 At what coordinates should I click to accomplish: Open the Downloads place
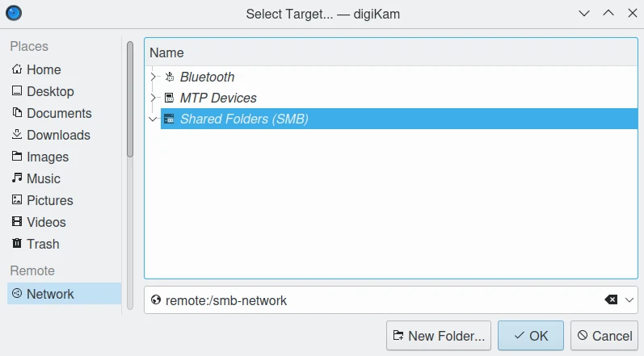[x=58, y=135]
